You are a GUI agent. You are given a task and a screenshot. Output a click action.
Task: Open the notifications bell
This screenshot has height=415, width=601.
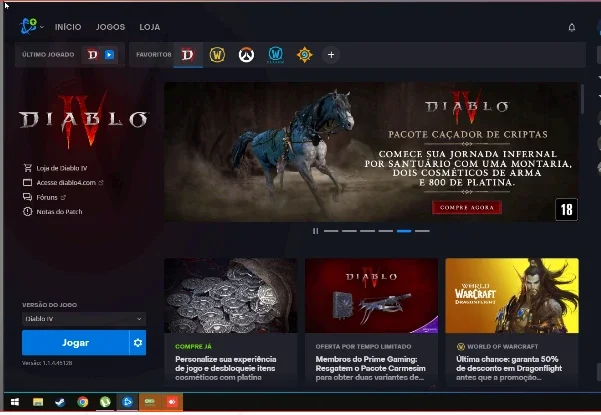coord(571,28)
